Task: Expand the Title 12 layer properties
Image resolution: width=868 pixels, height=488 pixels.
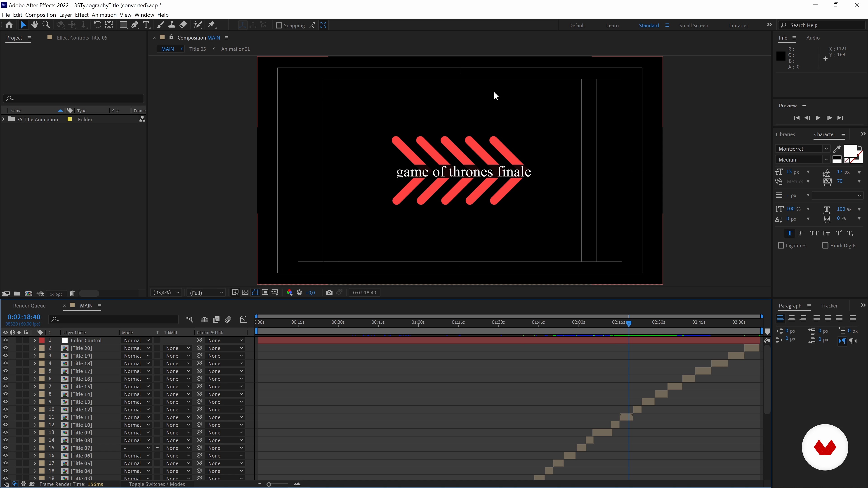Action: [35, 409]
